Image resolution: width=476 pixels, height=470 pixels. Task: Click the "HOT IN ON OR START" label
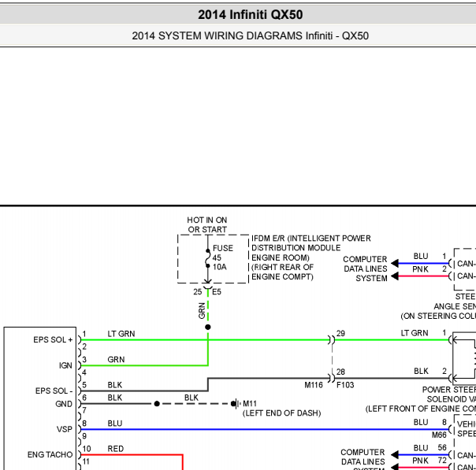click(207, 224)
